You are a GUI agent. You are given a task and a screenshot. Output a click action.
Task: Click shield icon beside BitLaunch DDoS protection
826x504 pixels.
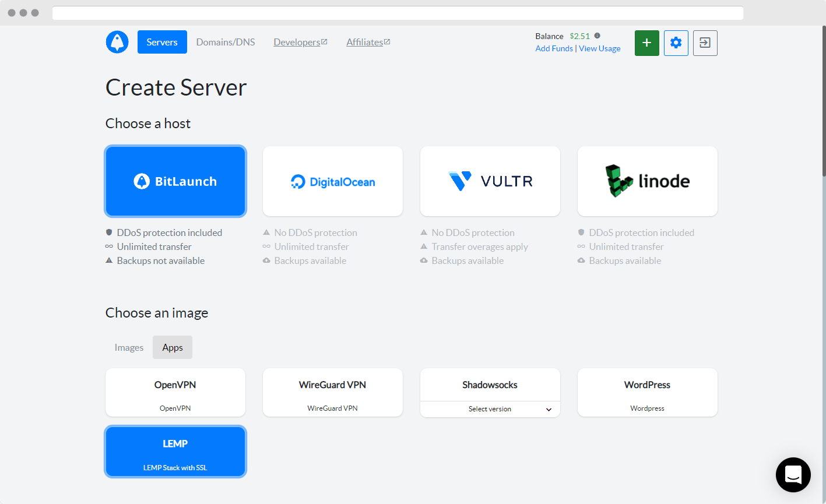[x=109, y=232]
